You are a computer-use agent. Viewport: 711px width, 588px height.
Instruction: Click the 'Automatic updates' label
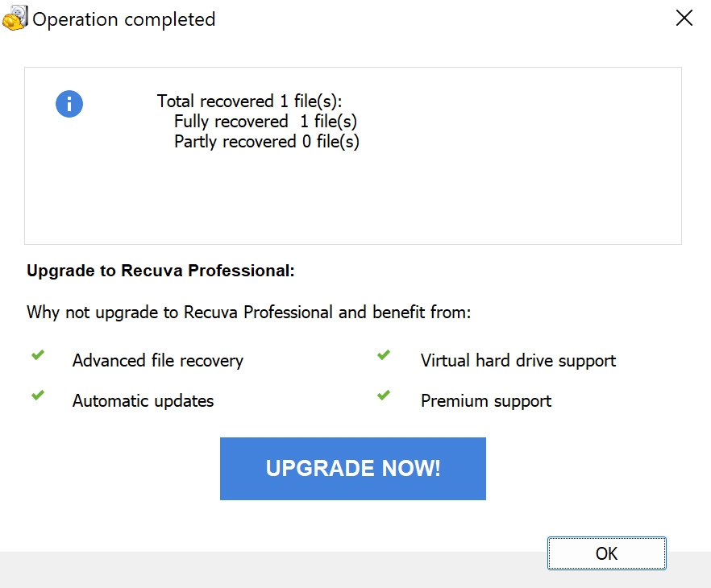coord(143,401)
